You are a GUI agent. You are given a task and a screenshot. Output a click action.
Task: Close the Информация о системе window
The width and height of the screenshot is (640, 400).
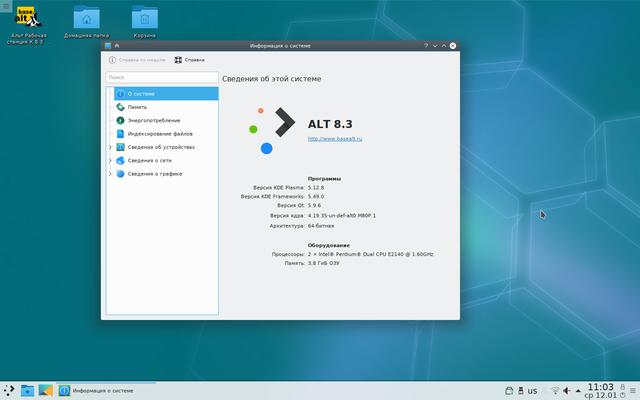[x=453, y=46]
